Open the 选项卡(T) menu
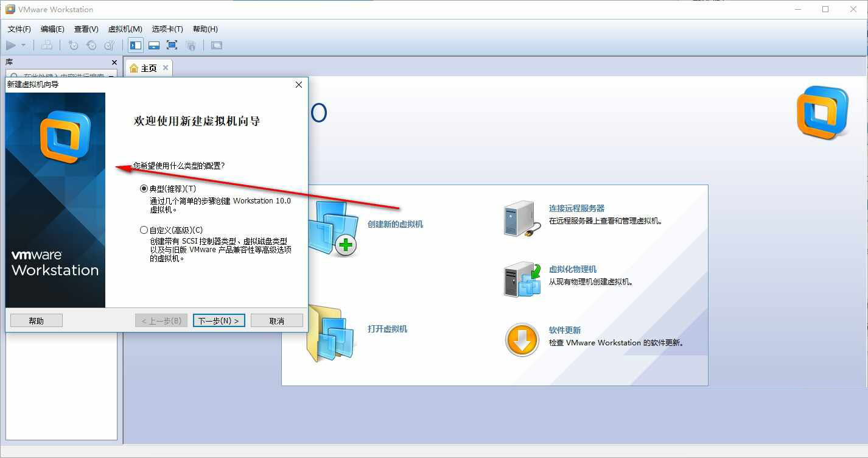Image resolution: width=868 pixels, height=458 pixels. pos(167,29)
